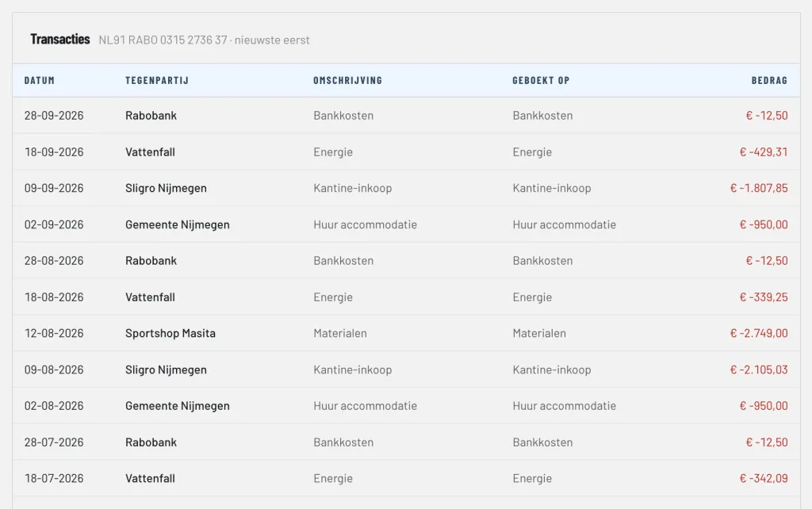Sort by the BEDRAG column header
This screenshot has height=509, width=812.
click(x=769, y=80)
